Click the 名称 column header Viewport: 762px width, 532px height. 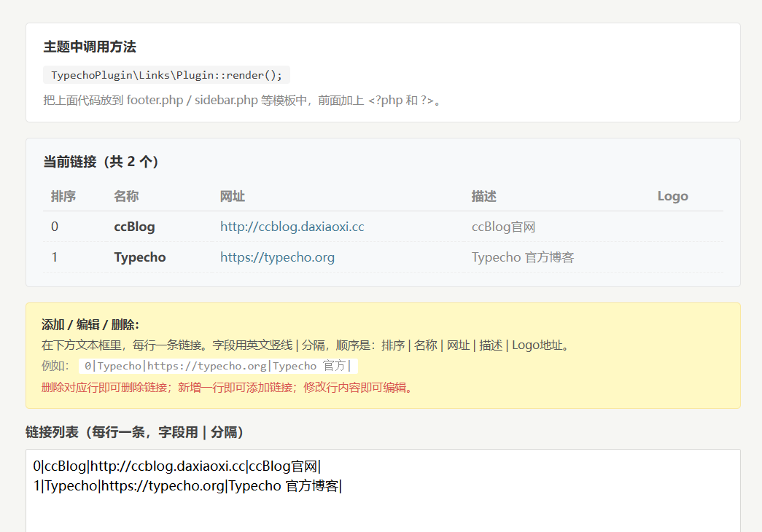click(x=126, y=196)
